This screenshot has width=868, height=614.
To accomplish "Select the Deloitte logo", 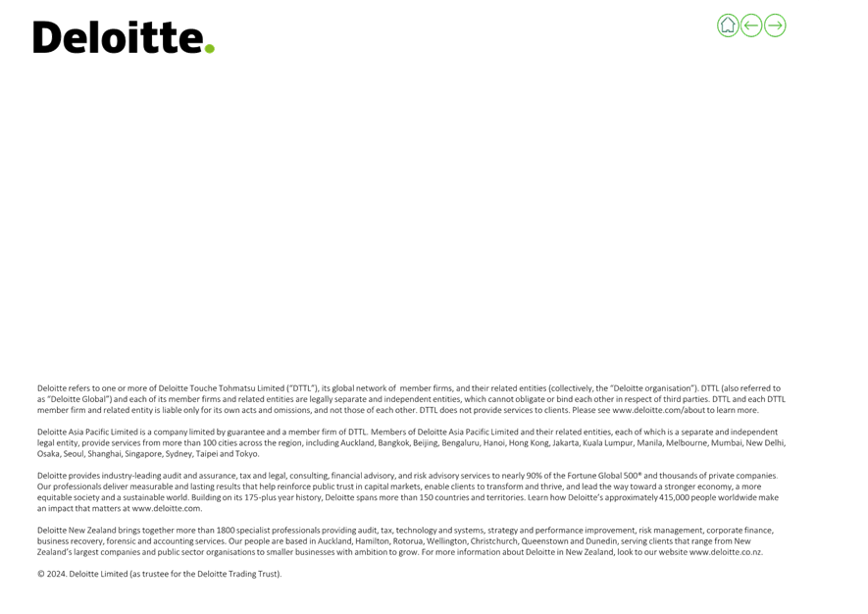I will [124, 37].
